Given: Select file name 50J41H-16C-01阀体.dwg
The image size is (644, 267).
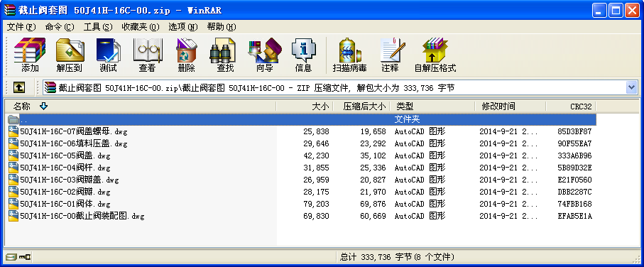Looking at the screenshot, I should coord(65,204).
